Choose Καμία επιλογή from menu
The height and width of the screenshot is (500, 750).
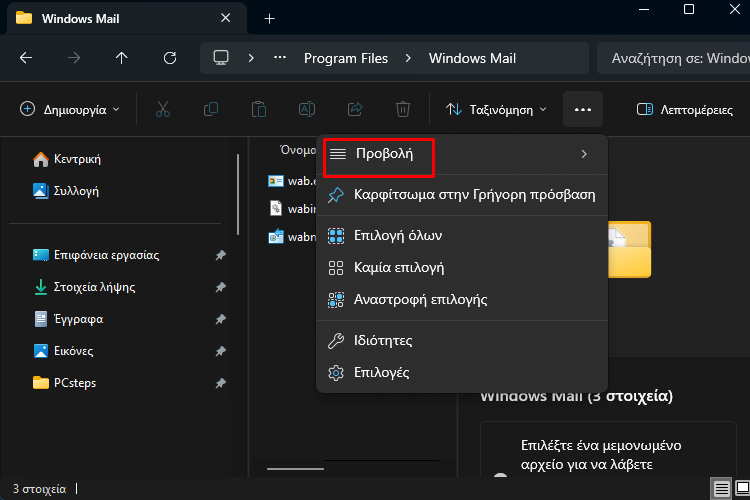coord(463,267)
